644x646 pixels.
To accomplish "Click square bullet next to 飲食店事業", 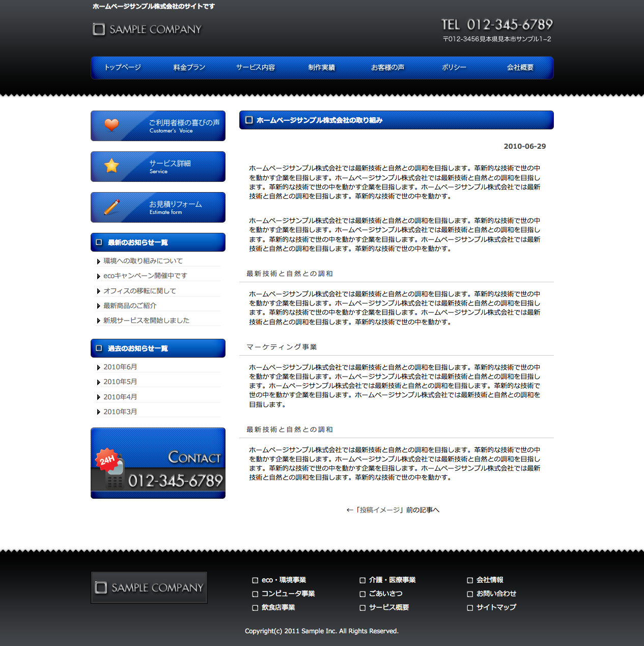I will tap(255, 608).
